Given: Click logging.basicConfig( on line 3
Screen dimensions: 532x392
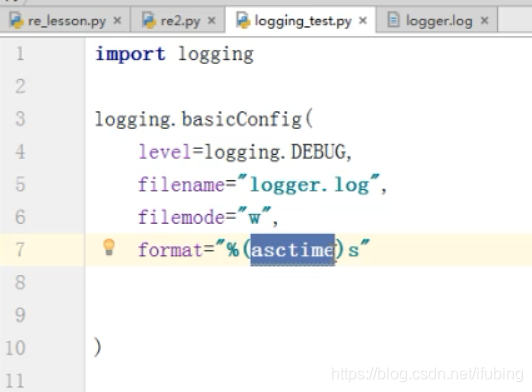Looking at the screenshot, I should tap(204, 120).
